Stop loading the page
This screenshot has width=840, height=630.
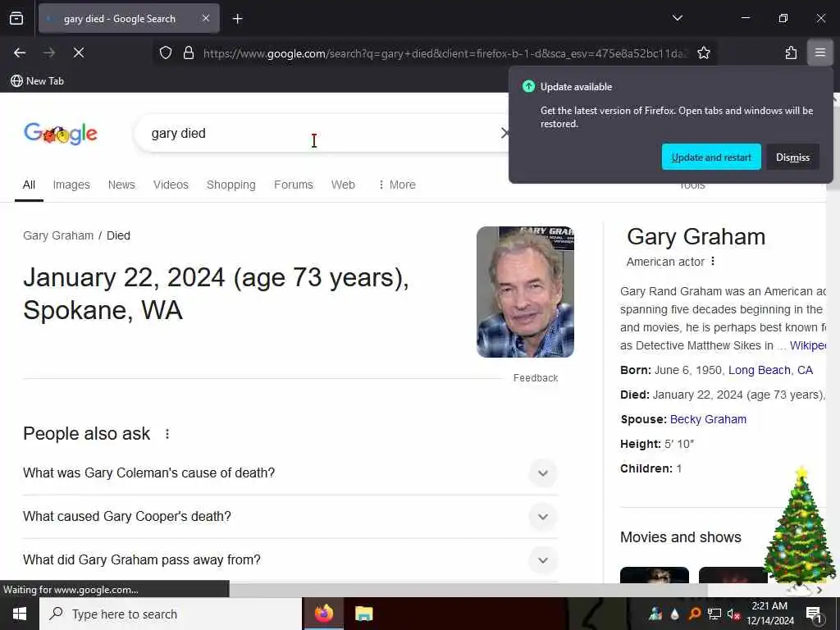pos(79,52)
